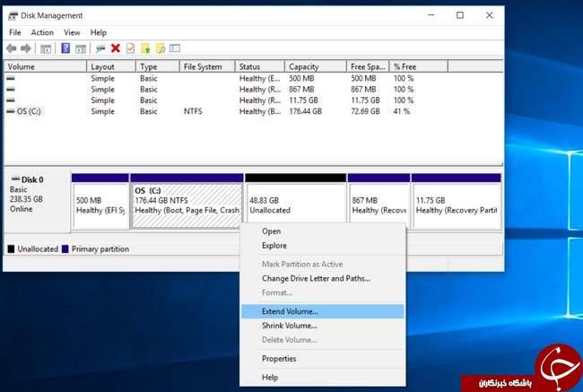Open Properties from the context menu
Image resolution: width=583 pixels, height=392 pixels.
322,359
